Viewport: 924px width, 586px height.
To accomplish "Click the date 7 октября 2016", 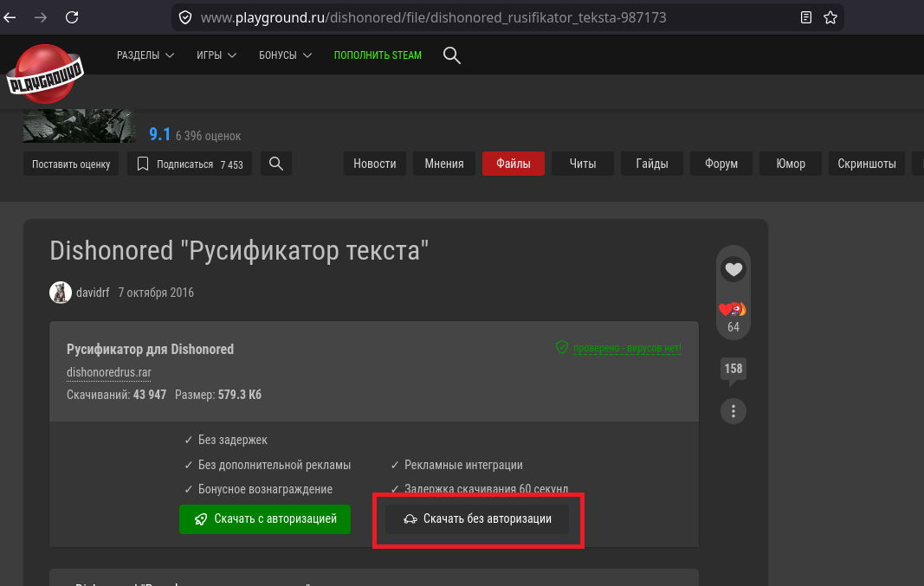I will [156, 292].
